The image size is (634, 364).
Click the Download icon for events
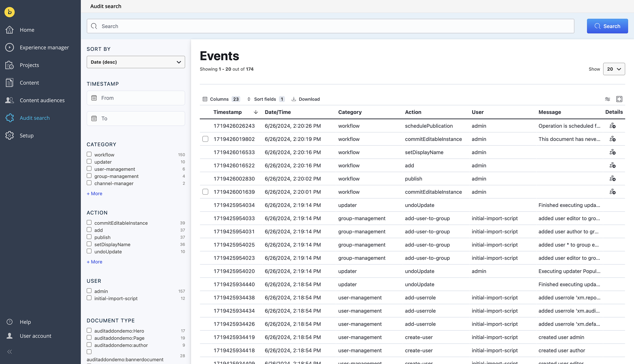[294, 99]
